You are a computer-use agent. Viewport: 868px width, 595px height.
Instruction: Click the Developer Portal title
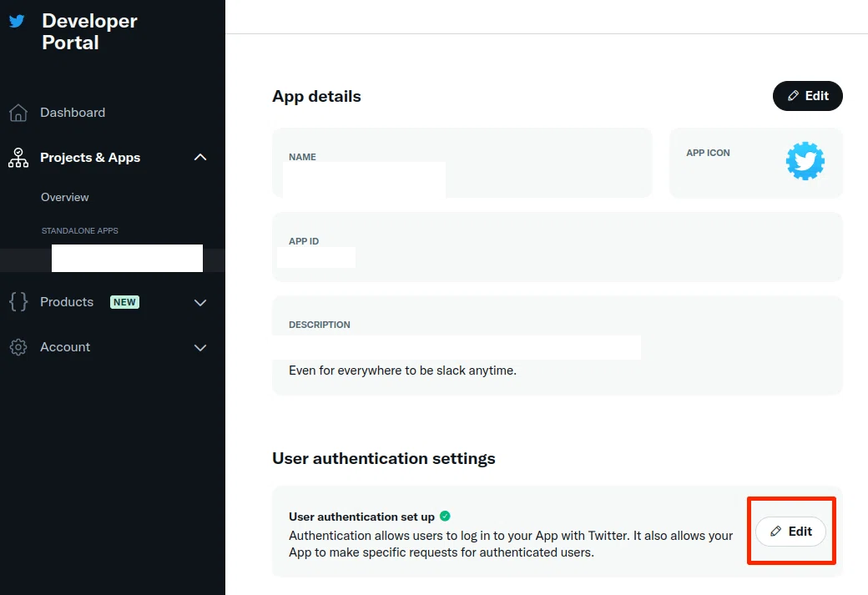coord(89,32)
